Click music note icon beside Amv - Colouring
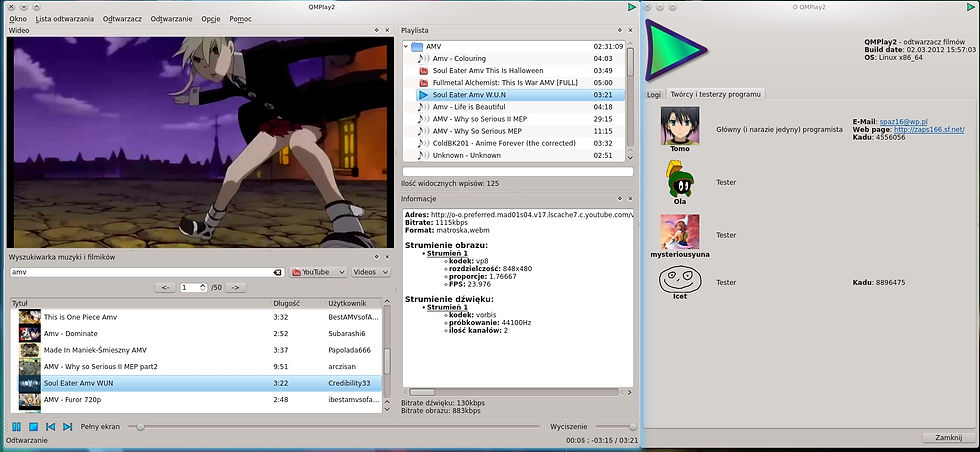Viewport: 980px width, 452px height. (x=424, y=58)
